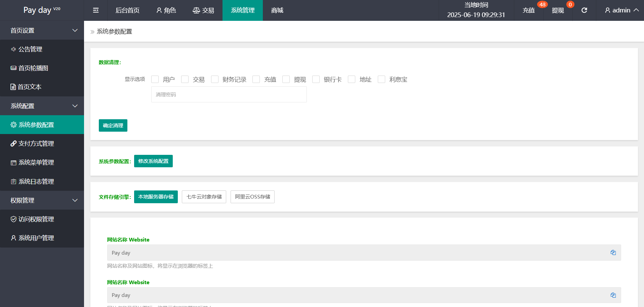The width and height of the screenshot is (644, 307).
Task: Open the admin user dropdown
Action: pos(622,10)
